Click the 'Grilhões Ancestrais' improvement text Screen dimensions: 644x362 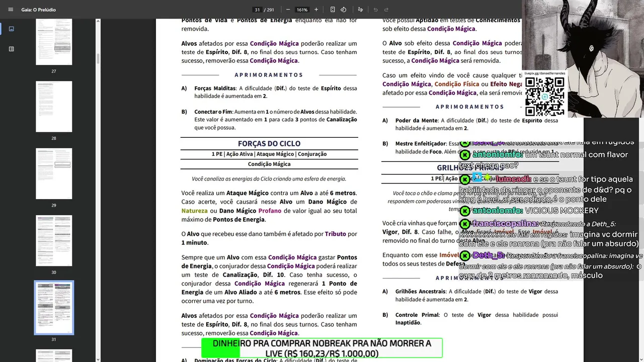pos(421,292)
